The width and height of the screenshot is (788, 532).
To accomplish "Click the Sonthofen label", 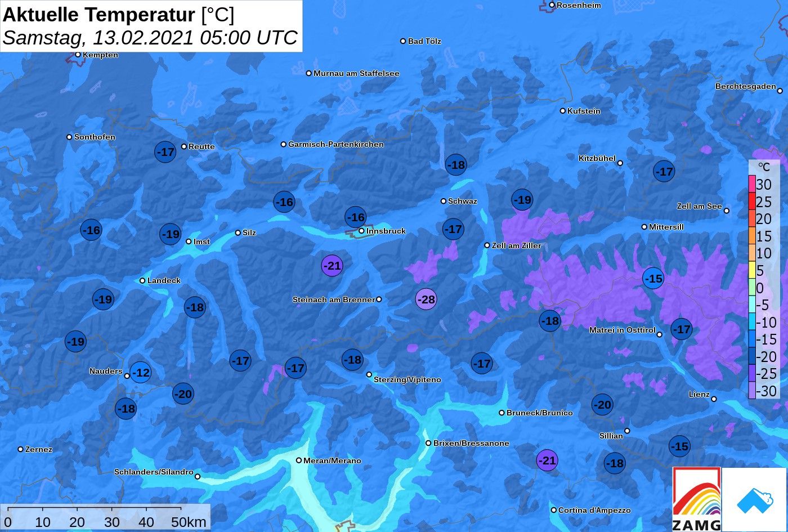I will pos(95,137).
